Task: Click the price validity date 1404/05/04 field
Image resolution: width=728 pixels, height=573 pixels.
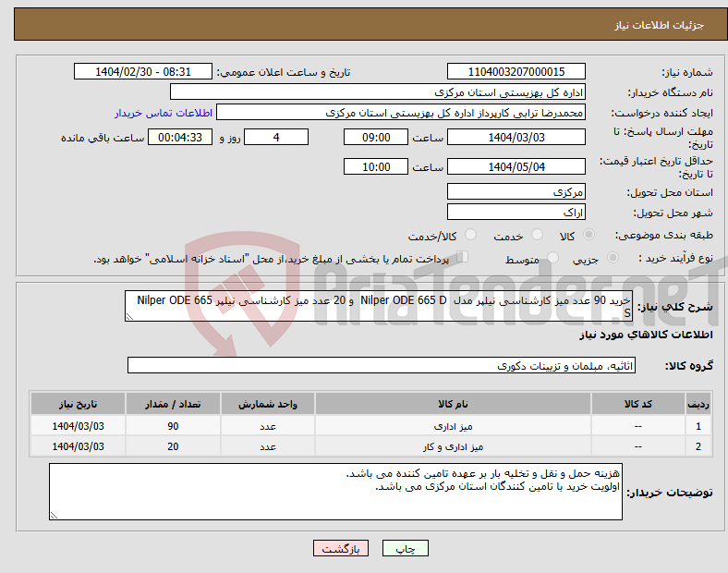Action: pyautogui.click(x=516, y=166)
